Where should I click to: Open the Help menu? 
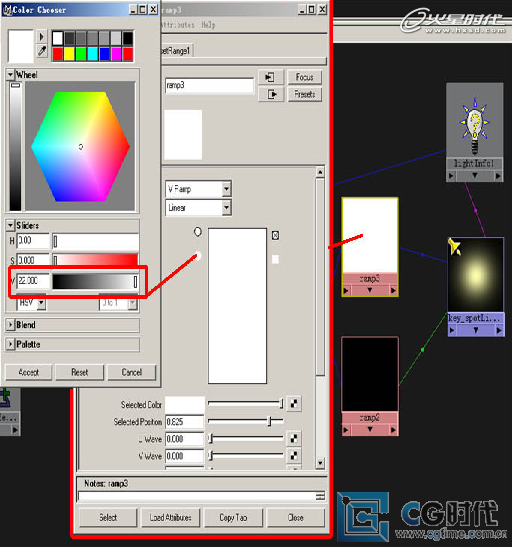[x=208, y=25]
